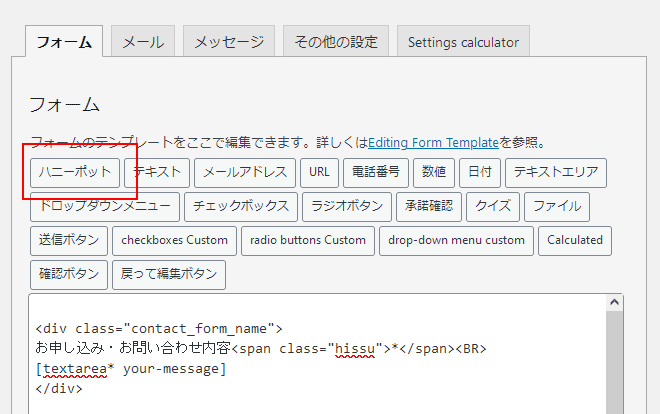Add a drop-down menu custom tag

point(456,241)
